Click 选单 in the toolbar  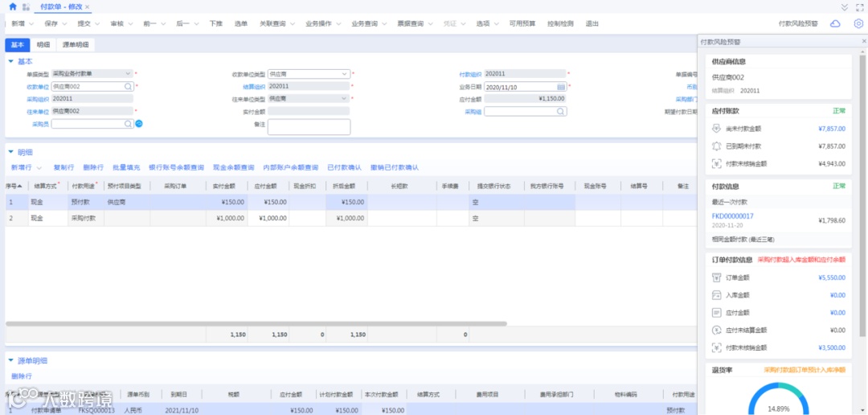click(241, 24)
